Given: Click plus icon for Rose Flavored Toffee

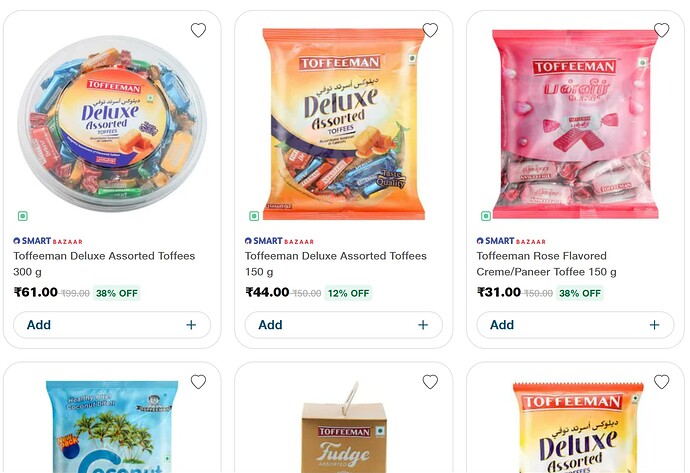Looking at the screenshot, I should [x=654, y=325].
